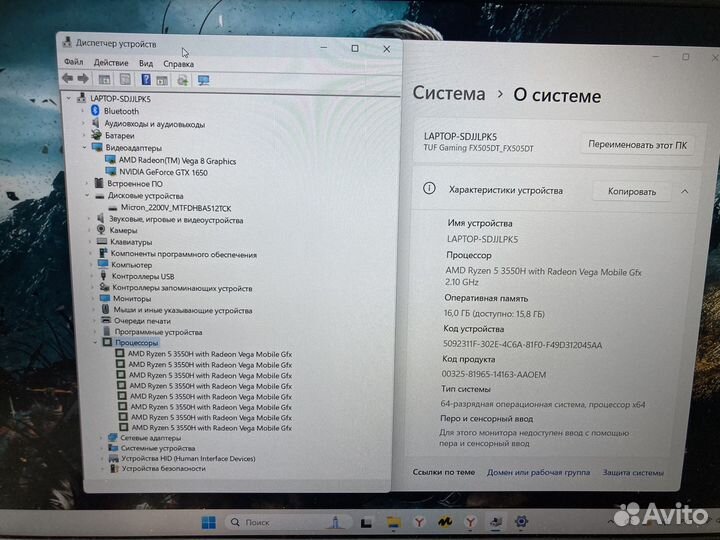Open the Windows Start menu
This screenshot has height=540, width=720.
click(x=208, y=522)
